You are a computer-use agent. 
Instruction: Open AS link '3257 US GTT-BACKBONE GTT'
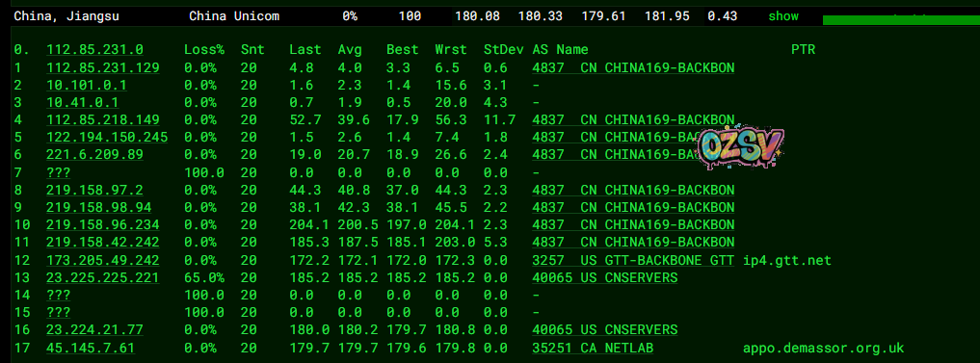[633, 260]
